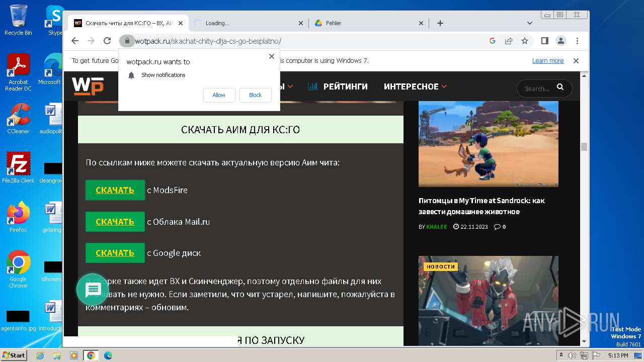This screenshot has width=644, height=362.
Task: Open the Google search icon in address bar
Action: coord(493,41)
